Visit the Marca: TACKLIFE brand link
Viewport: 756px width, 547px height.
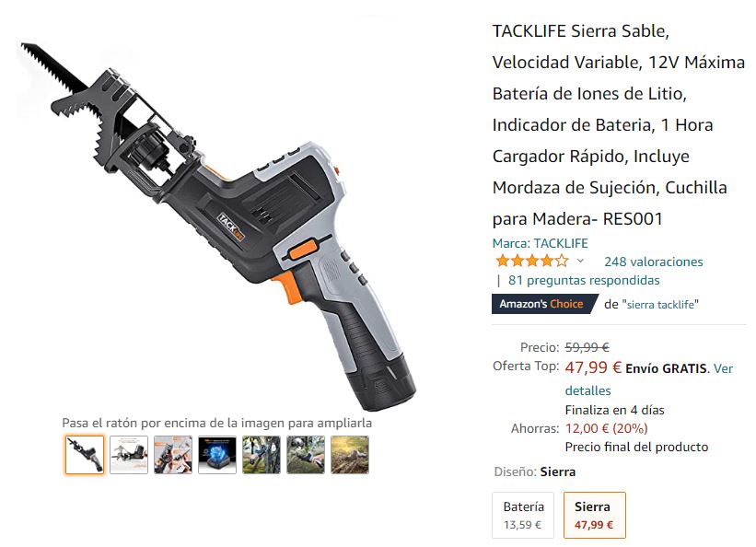(540, 243)
